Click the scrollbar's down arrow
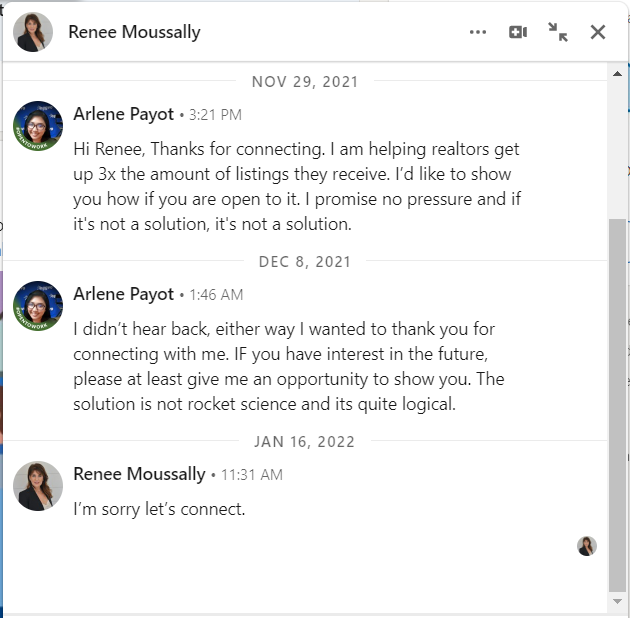The width and height of the screenshot is (630, 618). (618, 602)
